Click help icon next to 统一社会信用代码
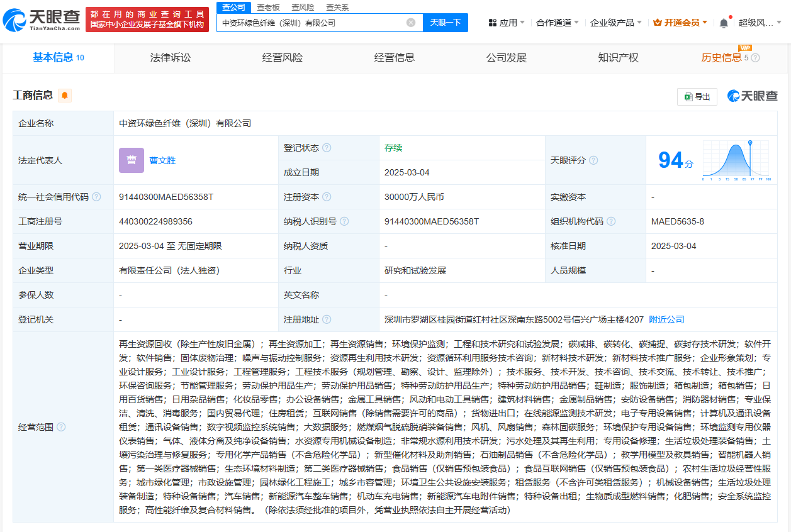This screenshot has height=532, width=791. (96, 197)
